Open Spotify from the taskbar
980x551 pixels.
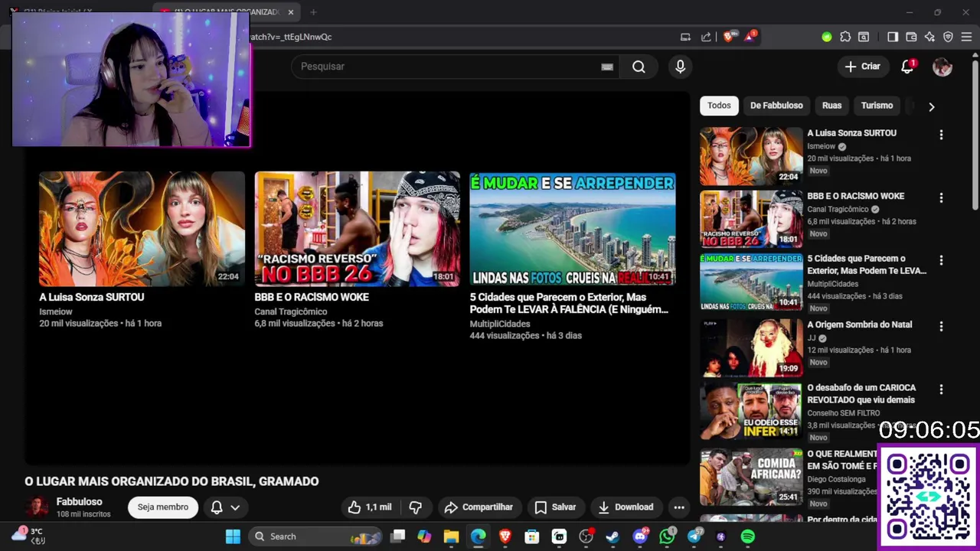click(x=747, y=536)
